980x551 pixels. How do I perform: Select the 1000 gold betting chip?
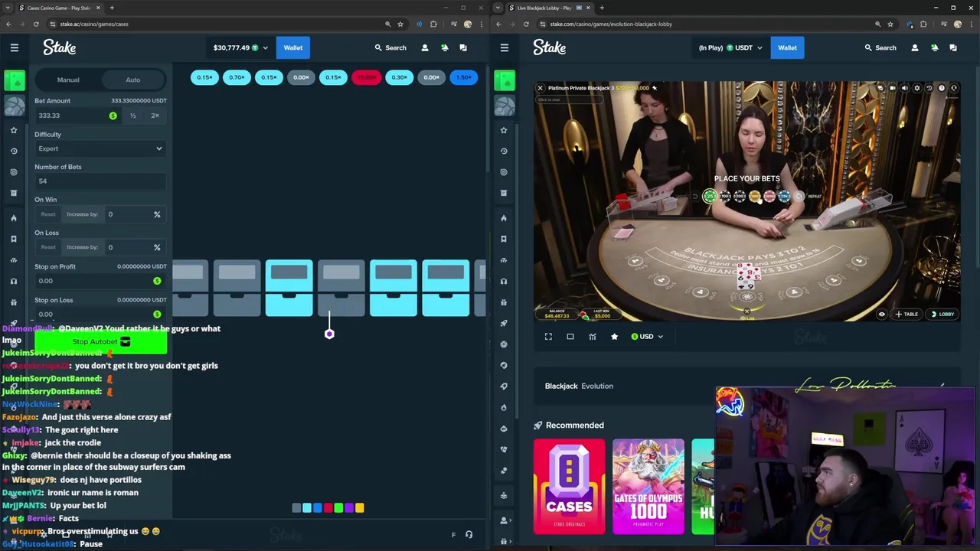[755, 197]
